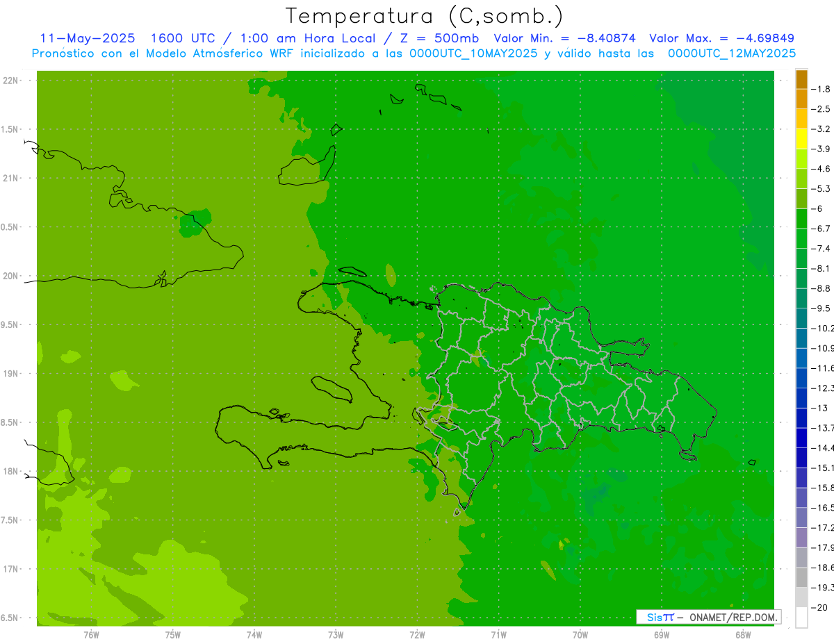Screen dimensions: 834x644
Task: Click the "-8.1" colorbar value
Action: pos(821,268)
